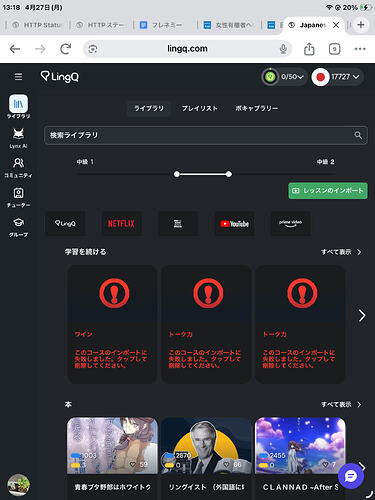
Task: Close the Japanese browser tab
Action: 336,25
